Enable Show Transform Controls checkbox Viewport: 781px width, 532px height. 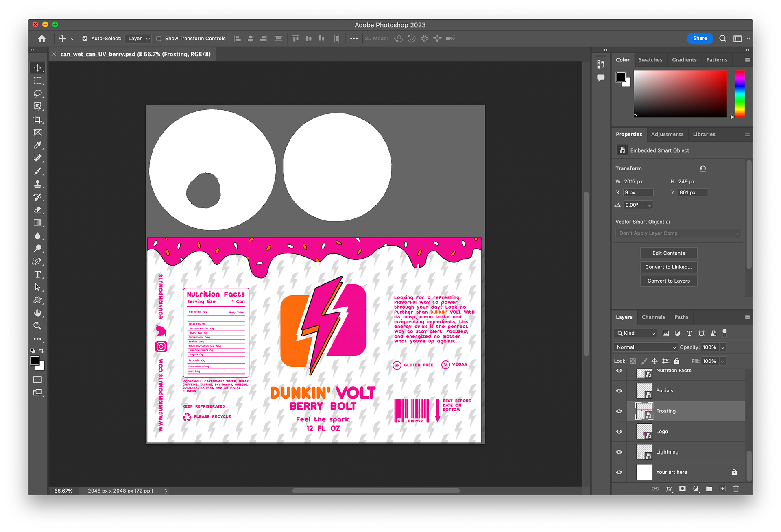pos(159,39)
